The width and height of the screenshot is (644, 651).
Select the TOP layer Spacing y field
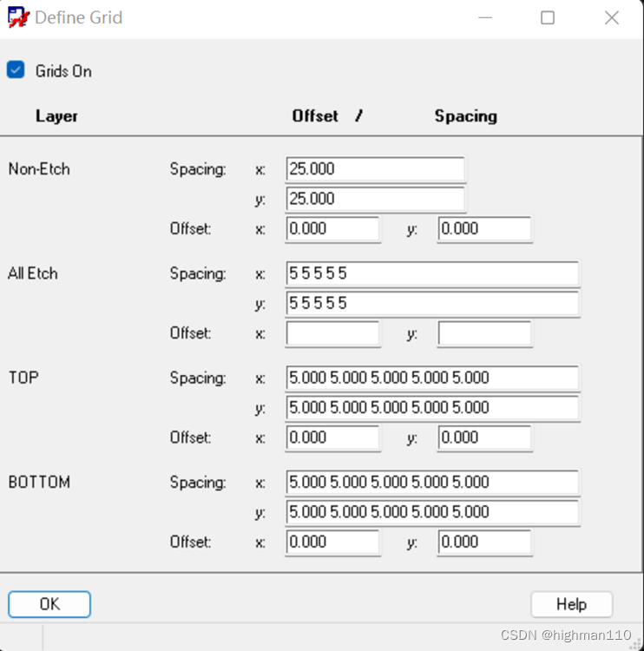click(x=432, y=408)
